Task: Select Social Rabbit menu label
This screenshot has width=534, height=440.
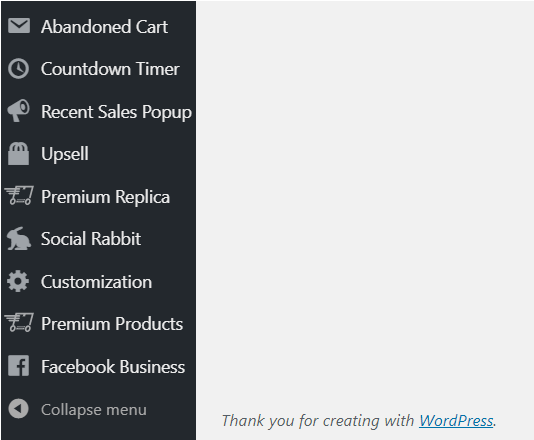Action: tap(91, 238)
